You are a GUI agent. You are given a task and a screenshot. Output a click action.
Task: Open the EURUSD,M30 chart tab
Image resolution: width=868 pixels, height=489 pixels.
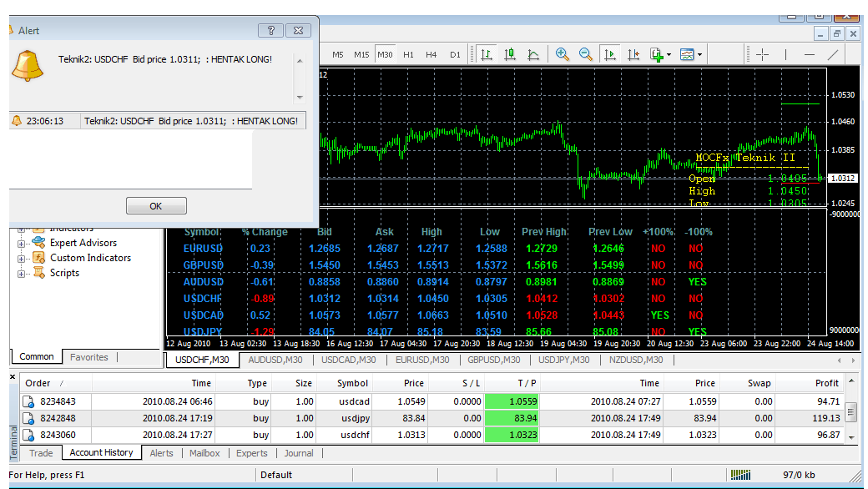tap(421, 360)
